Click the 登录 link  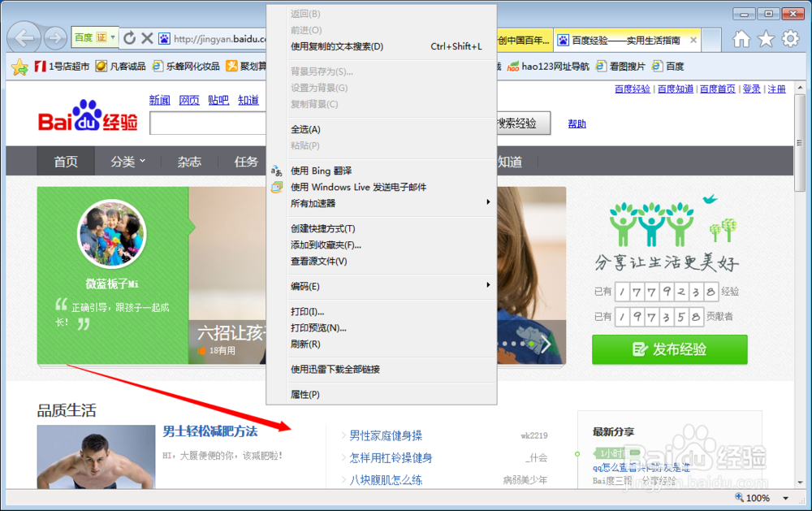[751, 89]
